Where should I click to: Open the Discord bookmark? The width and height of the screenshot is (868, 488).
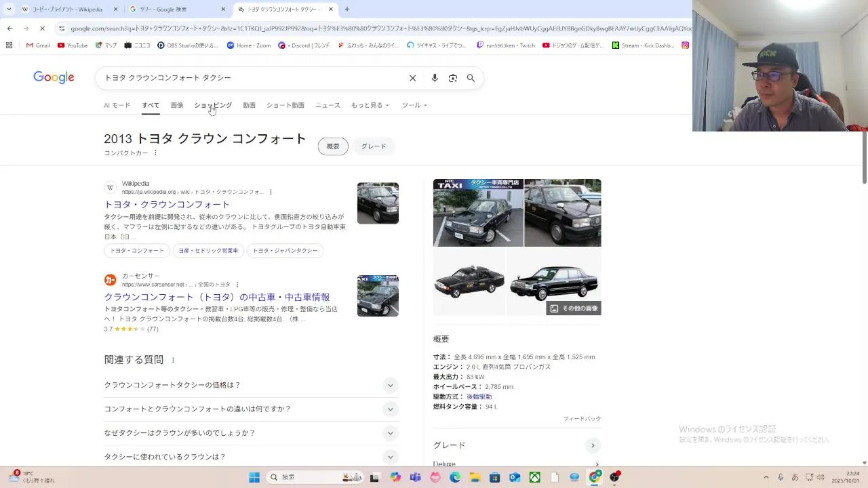[x=304, y=45]
